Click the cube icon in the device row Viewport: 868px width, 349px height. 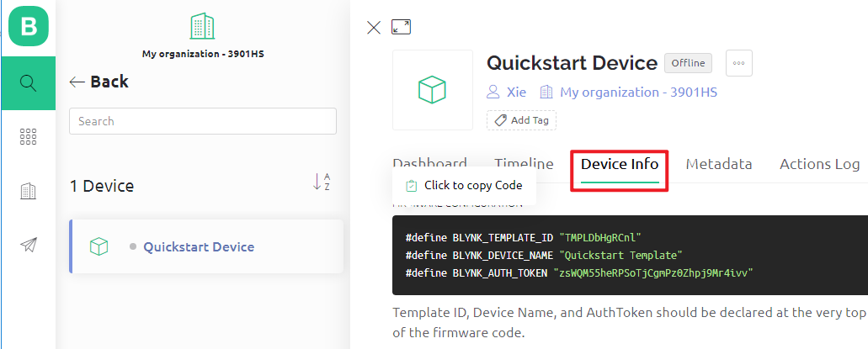coord(99,246)
